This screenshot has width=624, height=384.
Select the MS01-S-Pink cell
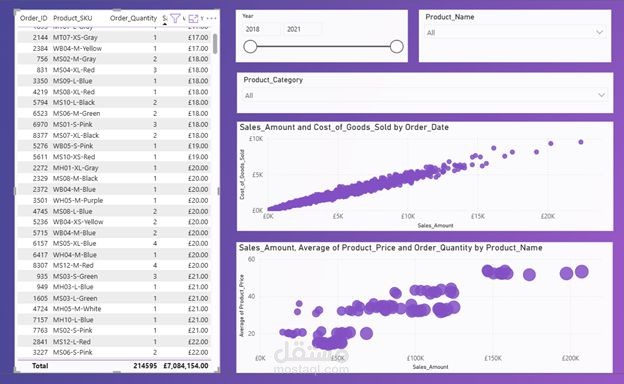coord(72,124)
